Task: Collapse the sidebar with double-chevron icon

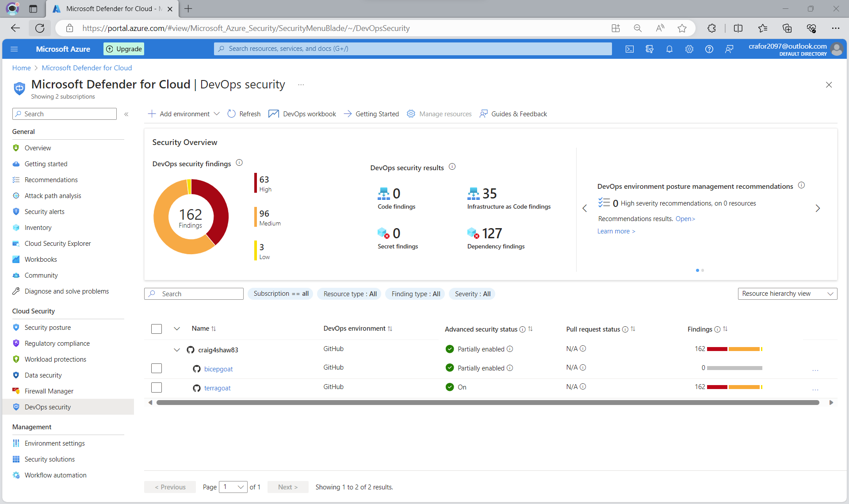Action: click(x=126, y=114)
